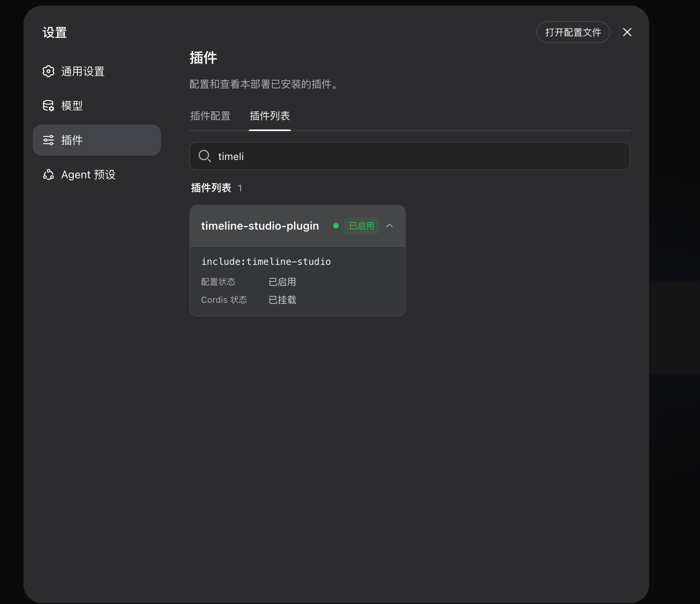Click the 已挂载 status value
Viewport: 700px width, 604px height.
click(282, 300)
